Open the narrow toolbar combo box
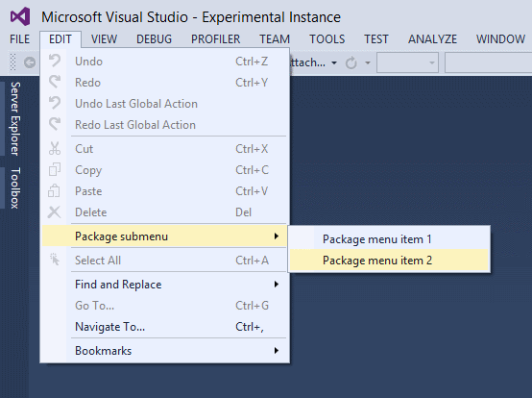The height and width of the screenshot is (398, 532). pos(407,62)
